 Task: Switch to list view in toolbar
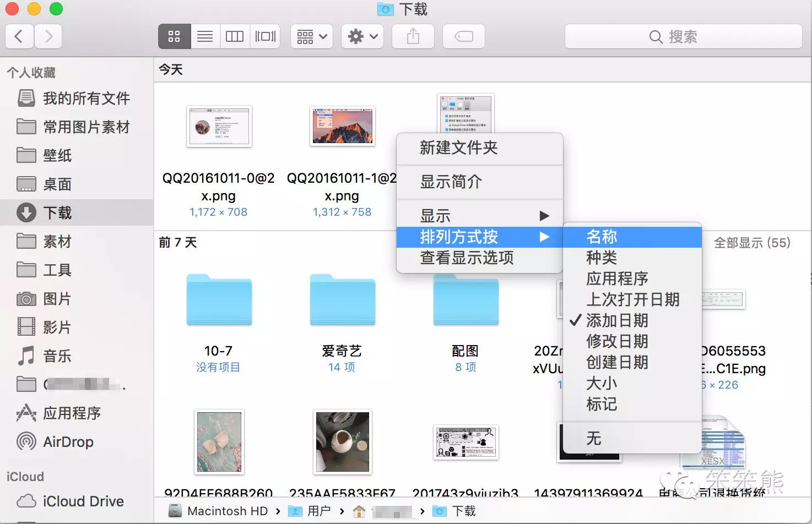(x=205, y=37)
